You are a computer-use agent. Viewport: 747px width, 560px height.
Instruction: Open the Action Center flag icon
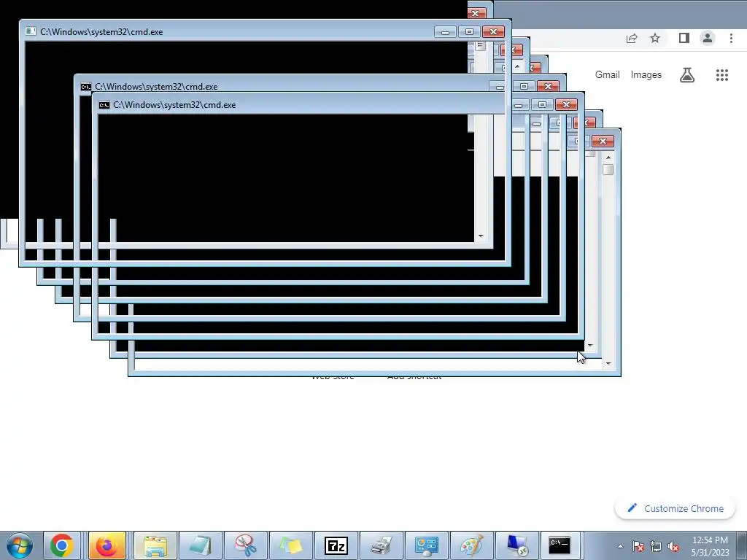point(638,546)
